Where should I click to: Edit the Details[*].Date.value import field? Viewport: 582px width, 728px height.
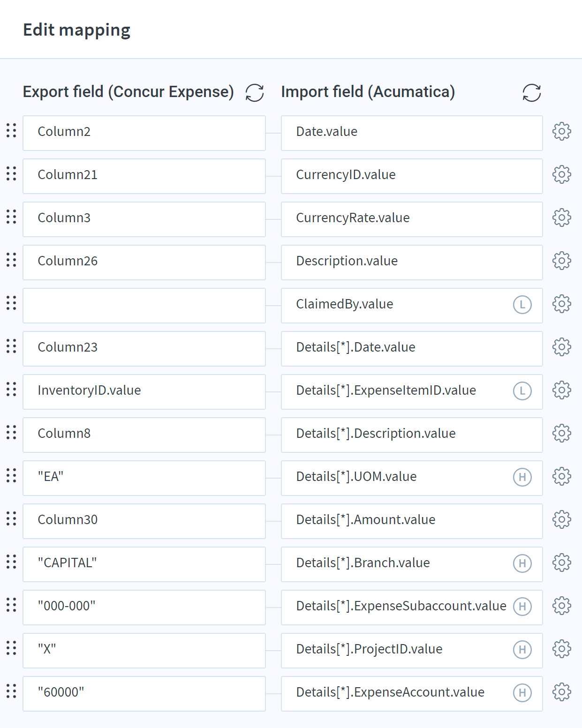pos(412,349)
